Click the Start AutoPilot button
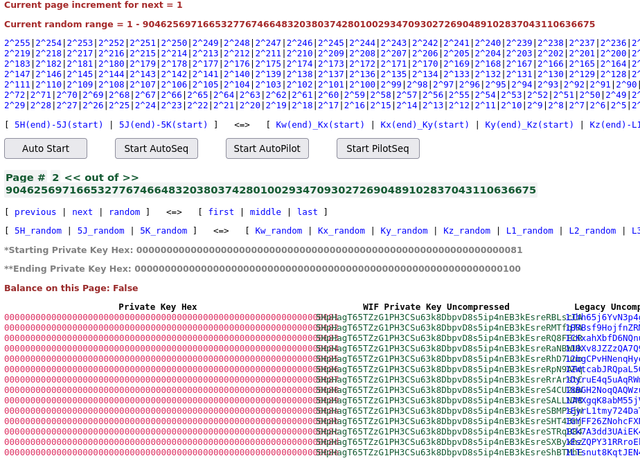 click(x=267, y=149)
